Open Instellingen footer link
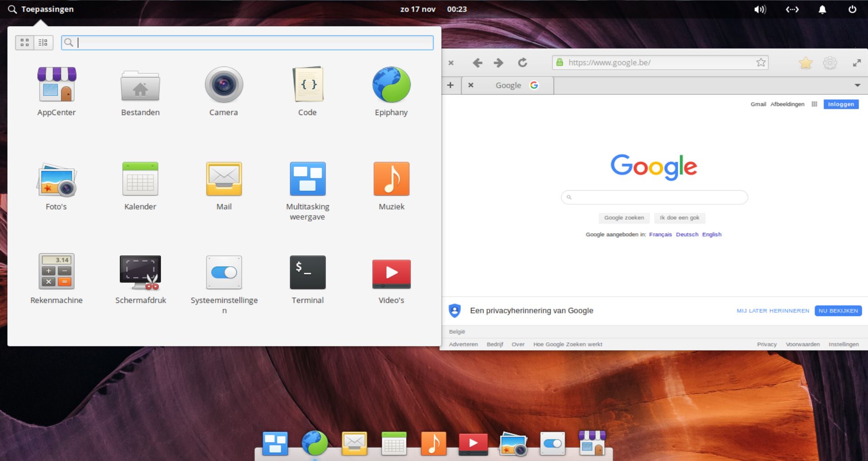The width and height of the screenshot is (868, 461). coord(844,344)
